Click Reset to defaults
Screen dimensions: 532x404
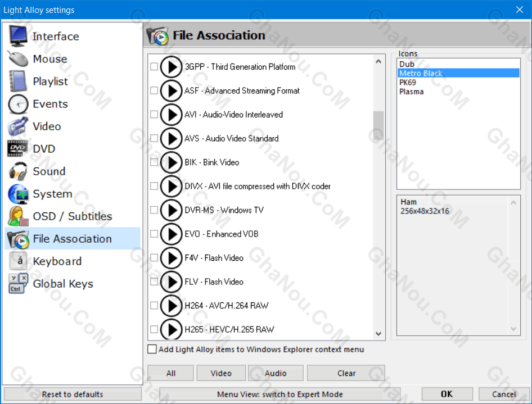click(x=73, y=394)
